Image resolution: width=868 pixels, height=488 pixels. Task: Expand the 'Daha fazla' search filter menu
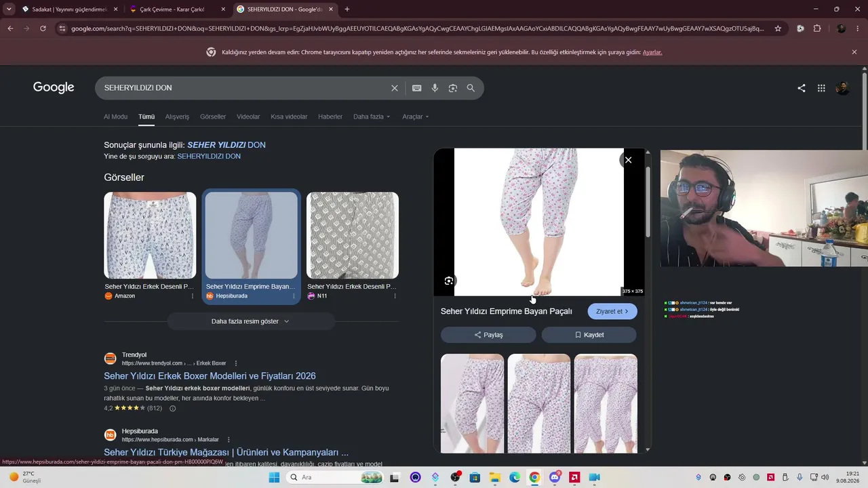click(372, 117)
